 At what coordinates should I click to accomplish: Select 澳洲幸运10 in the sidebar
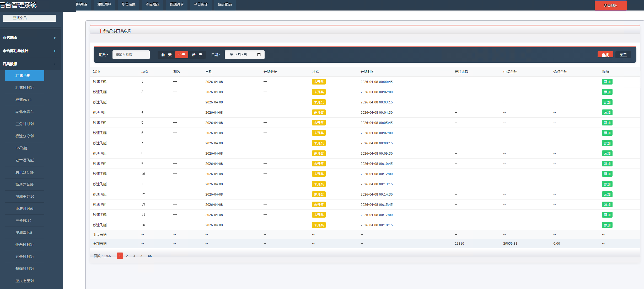[25, 196]
